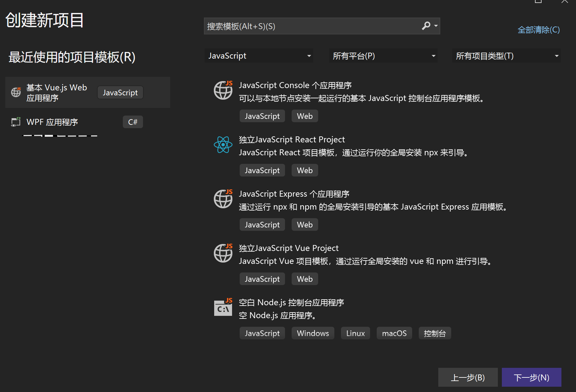The width and height of the screenshot is (576, 392).
Task: Select the 独立JavaScript React Project template
Action: (x=292, y=140)
